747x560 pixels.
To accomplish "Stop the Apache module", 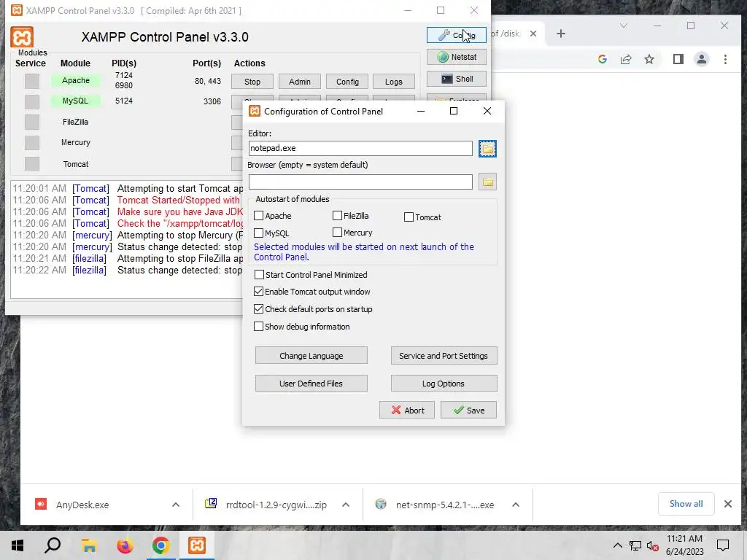I will click(252, 82).
